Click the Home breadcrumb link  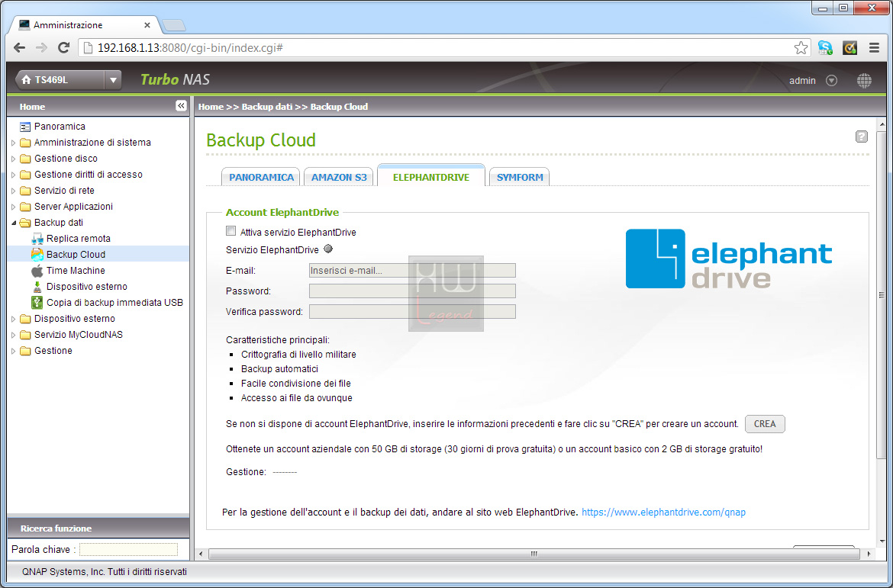(211, 107)
